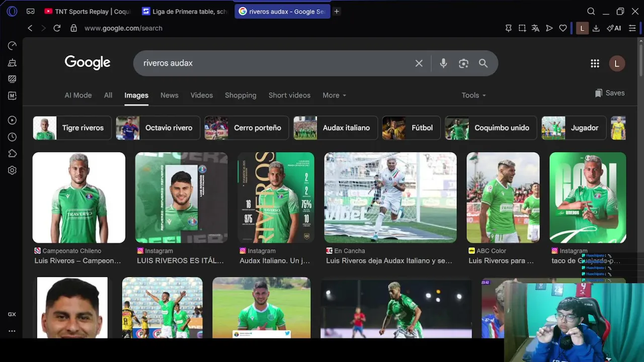Open Google Lens image search
644x362 pixels.
click(463, 63)
